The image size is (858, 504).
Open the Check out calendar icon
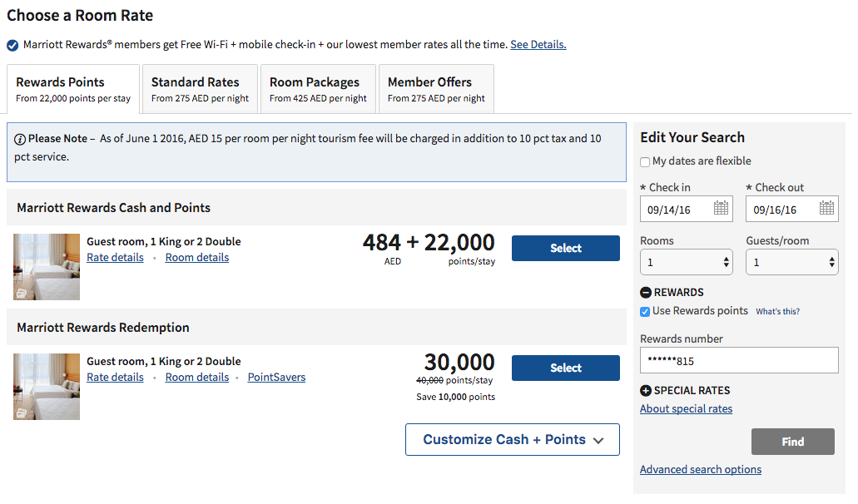click(x=826, y=208)
